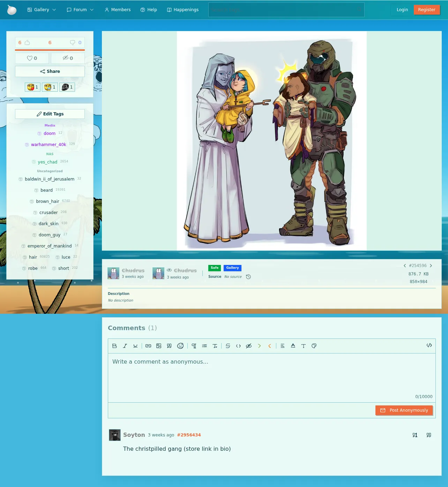Open the dark_skin tag
This screenshot has height=487, width=448.
[48, 224]
